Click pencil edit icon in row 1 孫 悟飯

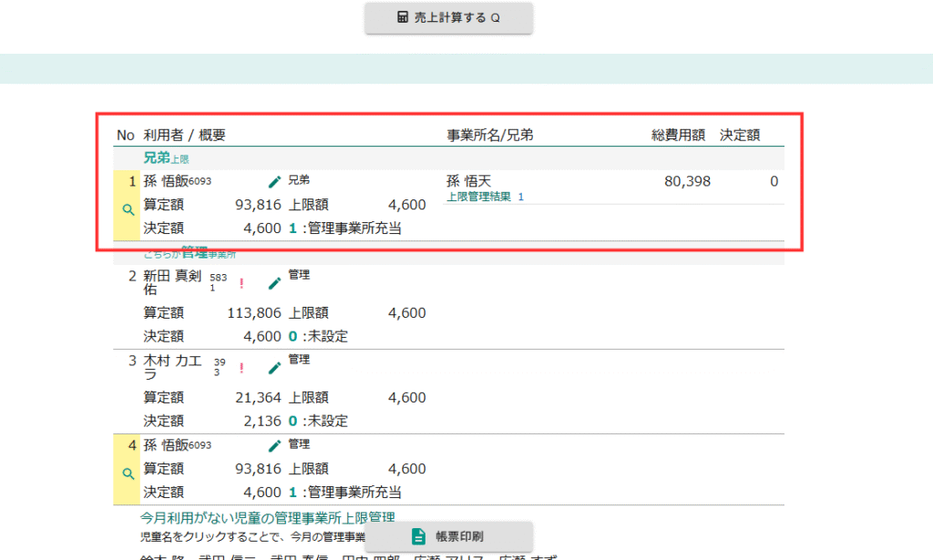coord(274,182)
